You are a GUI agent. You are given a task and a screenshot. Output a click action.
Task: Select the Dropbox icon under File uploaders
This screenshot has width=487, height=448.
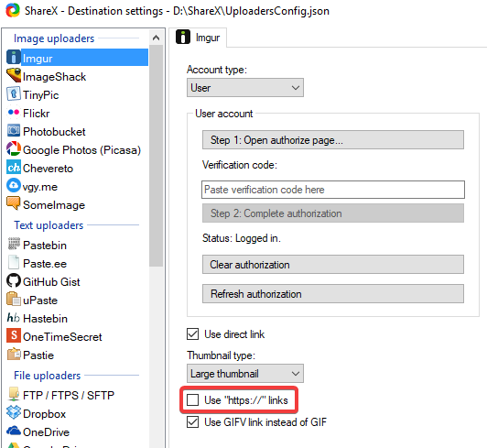click(x=14, y=412)
